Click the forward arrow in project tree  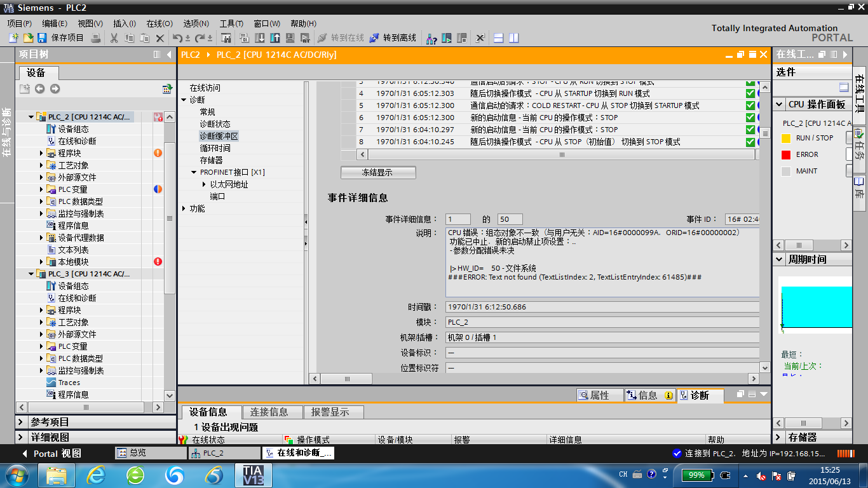[x=55, y=89]
